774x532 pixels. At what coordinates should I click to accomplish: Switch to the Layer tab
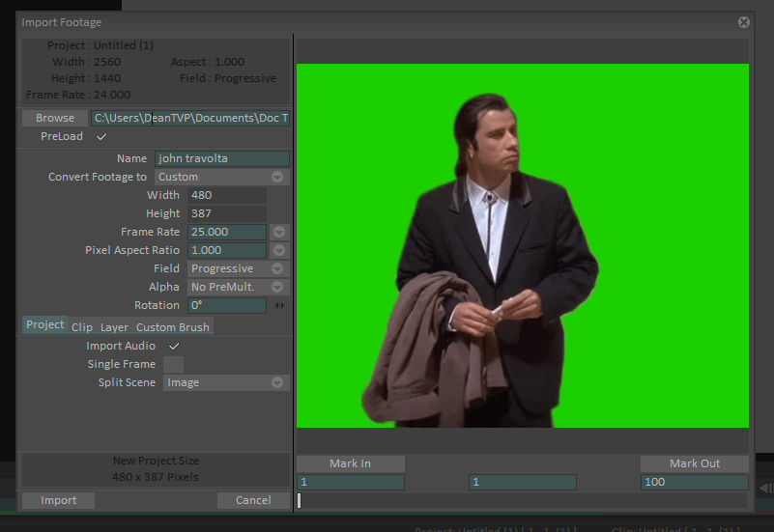(114, 327)
